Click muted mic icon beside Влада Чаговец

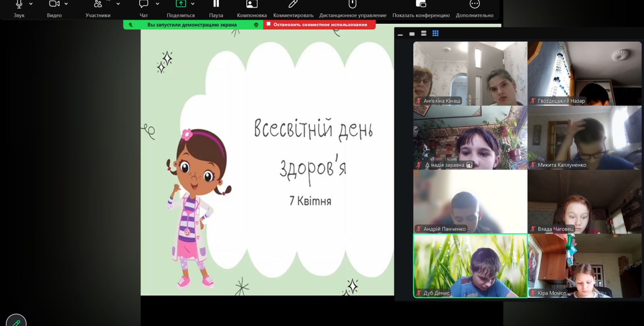click(x=533, y=229)
